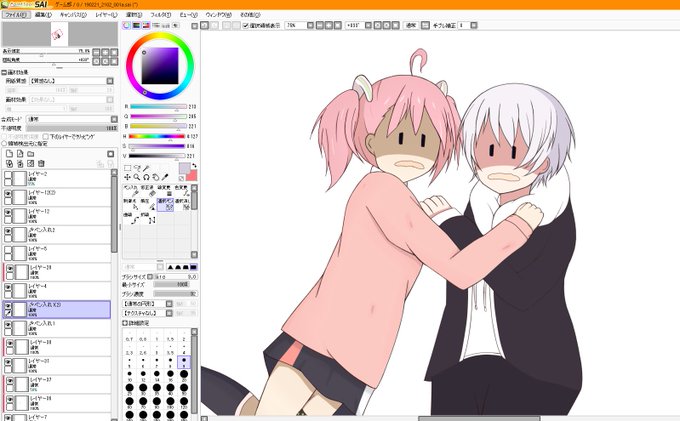
Task: Select the eyedropper tool
Action: pyautogui.click(x=165, y=177)
